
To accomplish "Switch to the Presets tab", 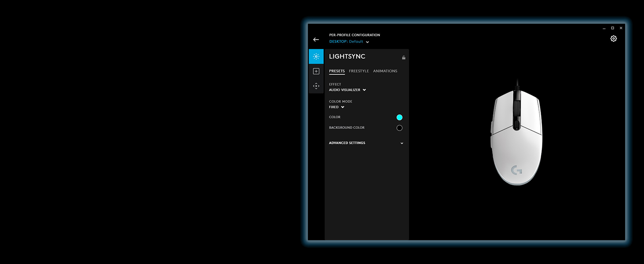I will tap(337, 71).
